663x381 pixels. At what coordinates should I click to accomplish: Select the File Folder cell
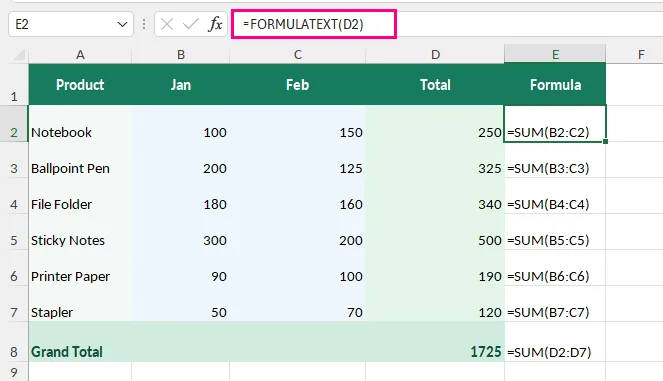click(x=80, y=196)
